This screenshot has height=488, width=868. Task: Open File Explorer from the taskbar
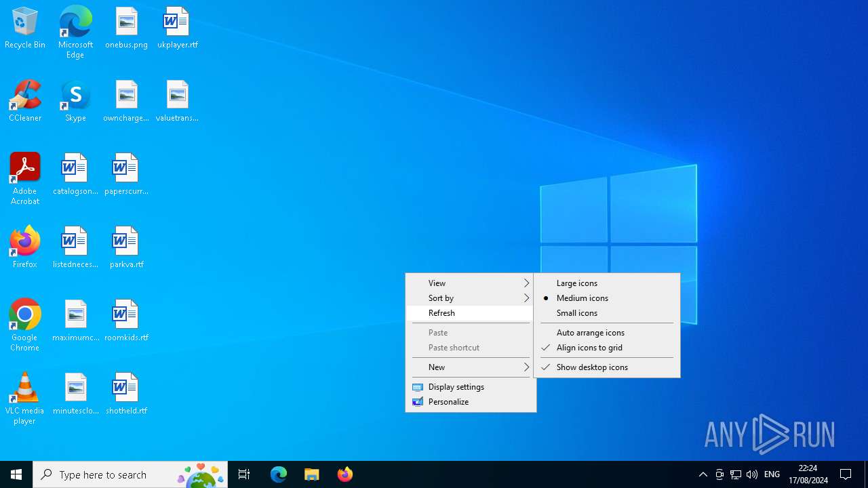[x=312, y=474]
